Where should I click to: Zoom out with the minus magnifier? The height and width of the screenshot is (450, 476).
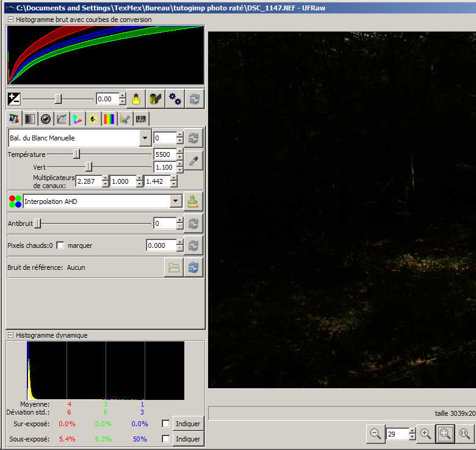pyautogui.click(x=375, y=434)
